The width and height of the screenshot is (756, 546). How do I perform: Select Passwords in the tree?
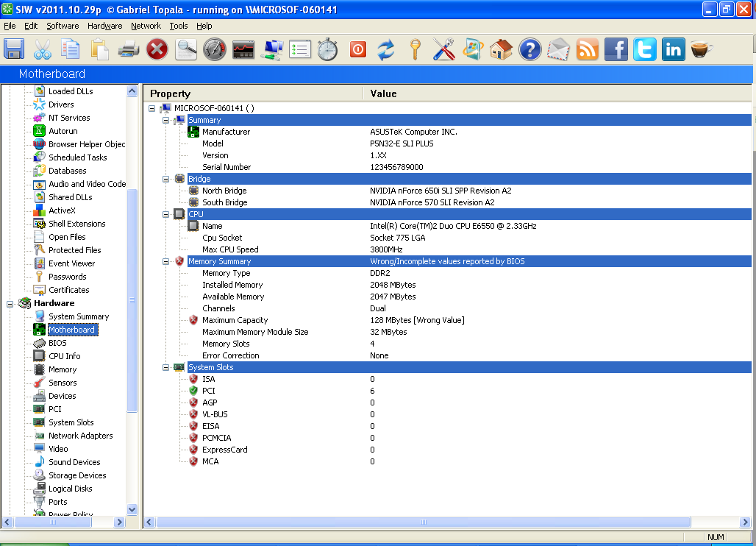68,277
